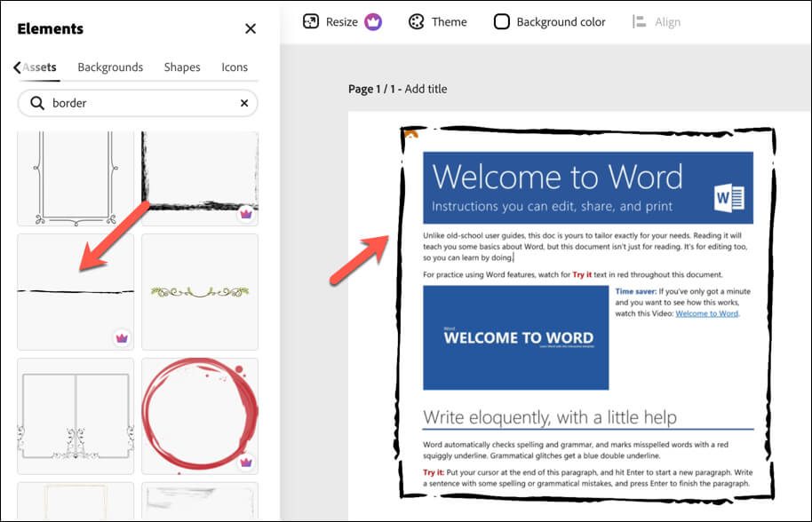812x522 pixels.
Task: Switch to the Assets tab
Action: tap(39, 67)
